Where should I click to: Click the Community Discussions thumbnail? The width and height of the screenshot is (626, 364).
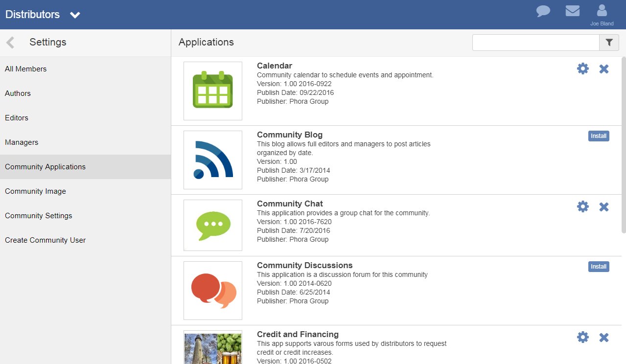point(213,291)
